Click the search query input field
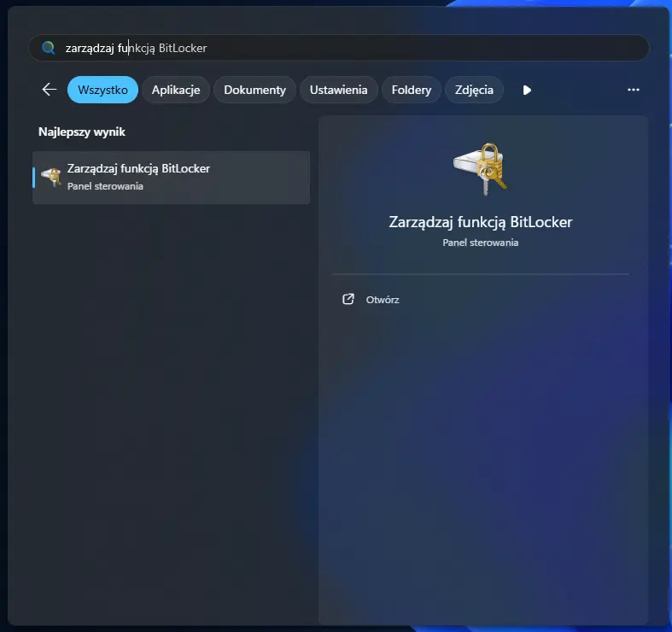The height and width of the screenshot is (632, 672). (x=339, y=48)
